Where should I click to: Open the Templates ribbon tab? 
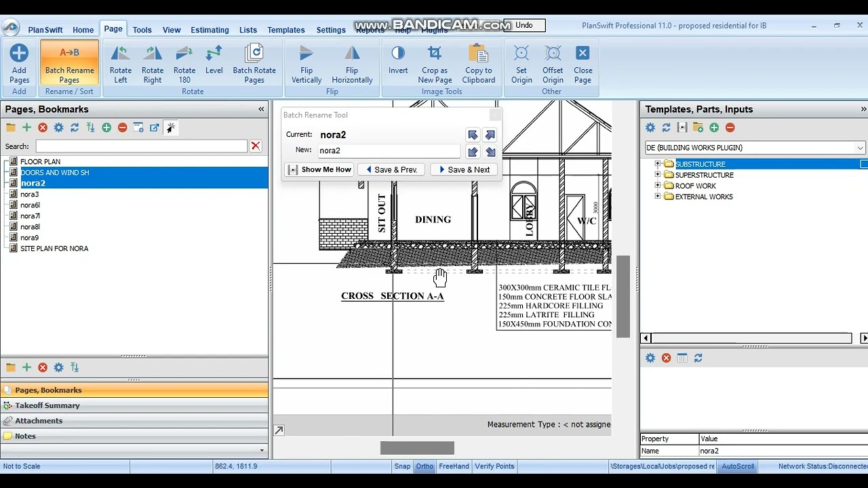point(285,30)
